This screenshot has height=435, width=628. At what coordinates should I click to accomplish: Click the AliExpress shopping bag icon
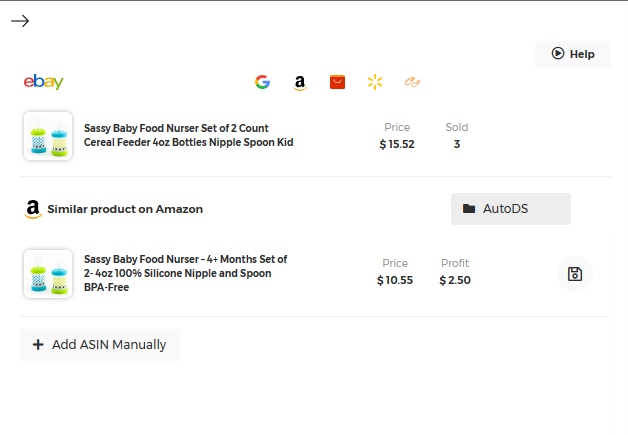tap(337, 82)
